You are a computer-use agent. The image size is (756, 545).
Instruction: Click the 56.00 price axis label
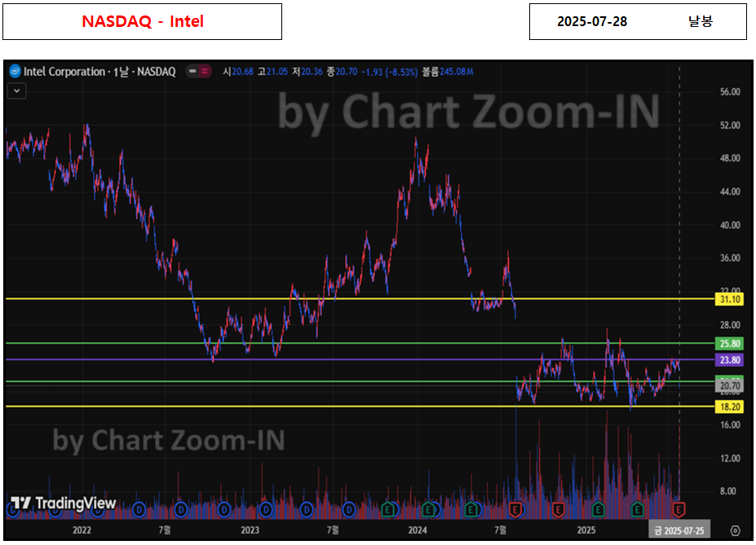730,91
